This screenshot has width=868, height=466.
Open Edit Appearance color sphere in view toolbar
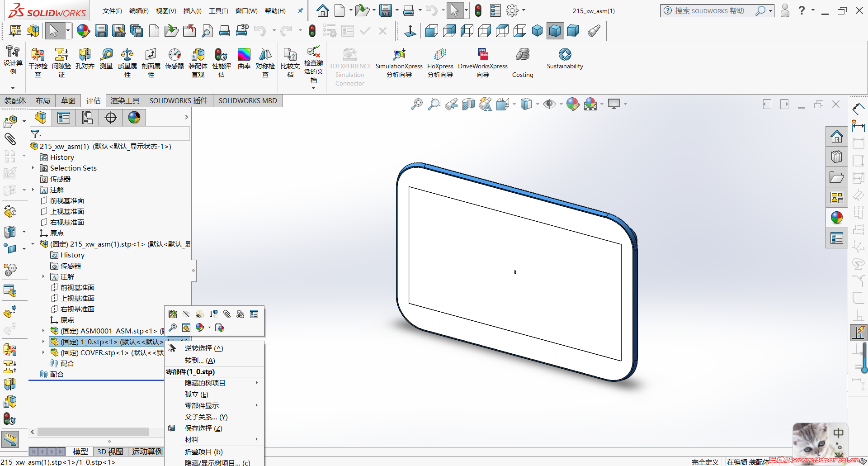pos(573,105)
